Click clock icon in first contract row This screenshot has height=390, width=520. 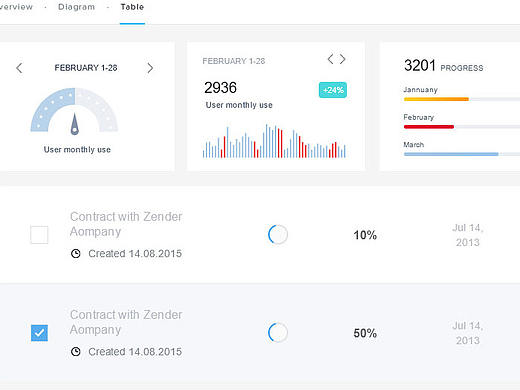pyautogui.click(x=76, y=254)
